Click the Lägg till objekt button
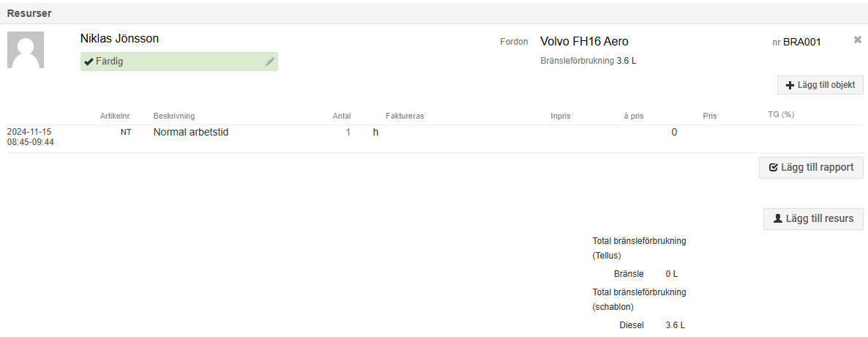 point(820,86)
